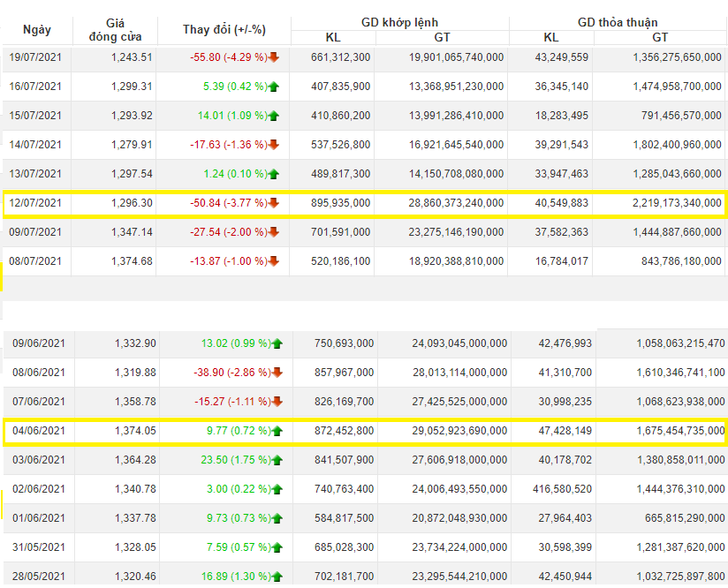Click change value 16.89 (1.30 %)
728x588 pixels.
click(x=235, y=577)
